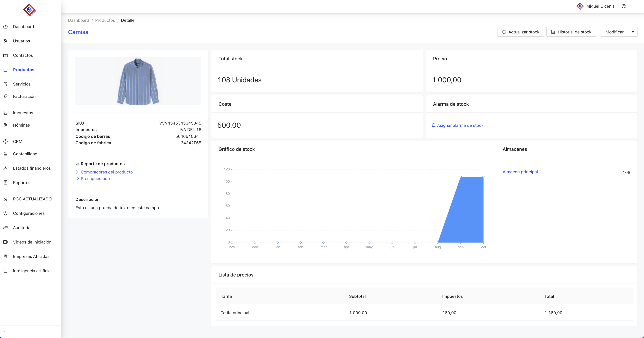Screen dimensions: 644x338
Task: Open Historial de stock
Action: tap(571, 32)
